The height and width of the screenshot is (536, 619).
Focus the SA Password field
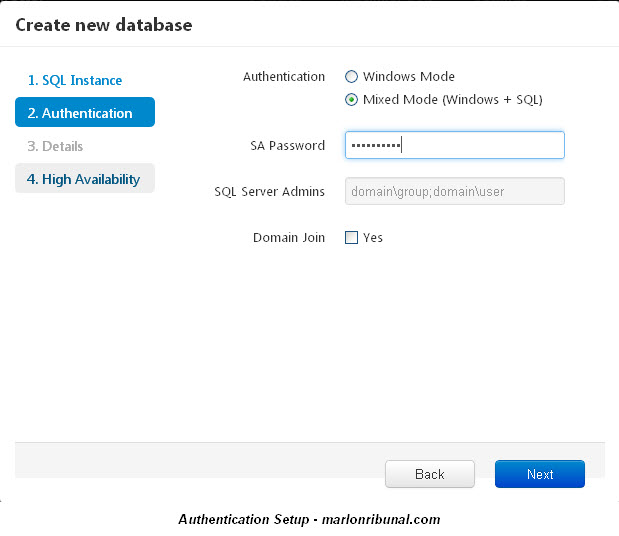[x=454, y=145]
